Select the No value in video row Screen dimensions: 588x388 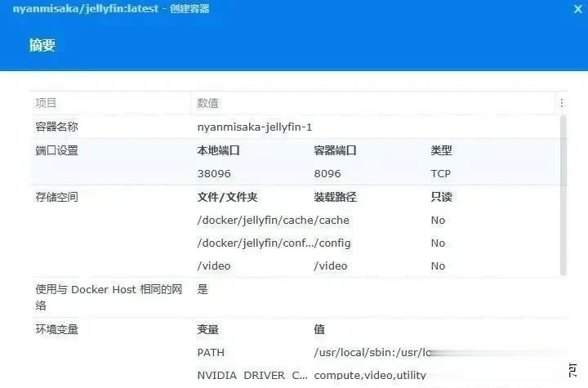tap(438, 266)
